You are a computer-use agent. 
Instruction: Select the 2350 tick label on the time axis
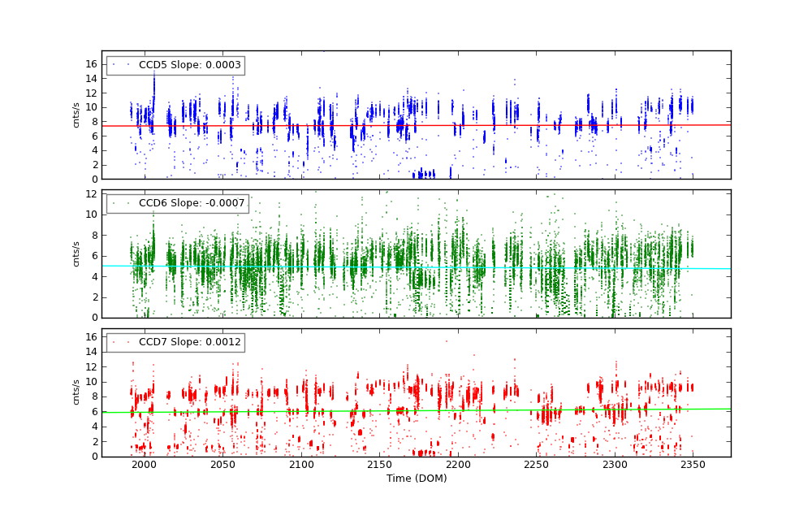[693, 465]
